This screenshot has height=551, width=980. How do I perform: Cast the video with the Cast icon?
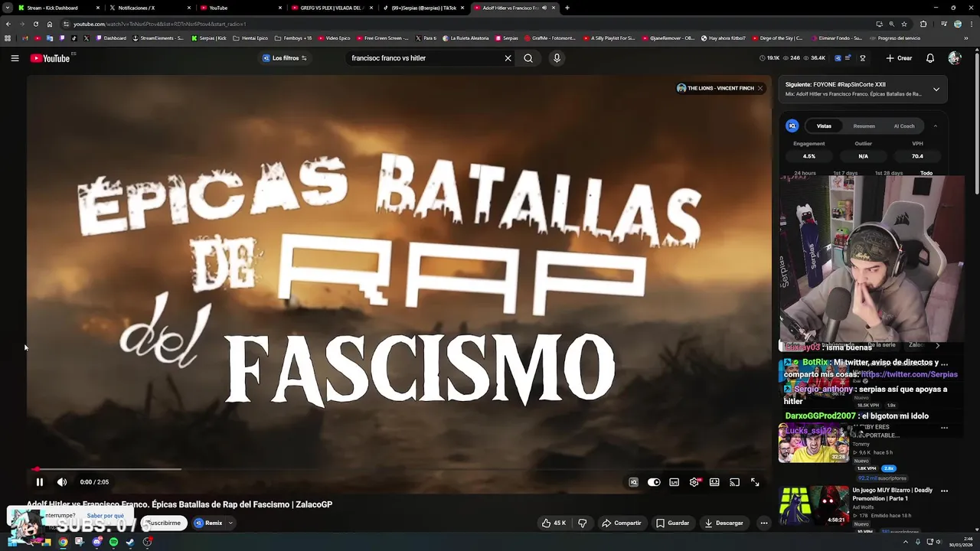pyautogui.click(x=734, y=482)
